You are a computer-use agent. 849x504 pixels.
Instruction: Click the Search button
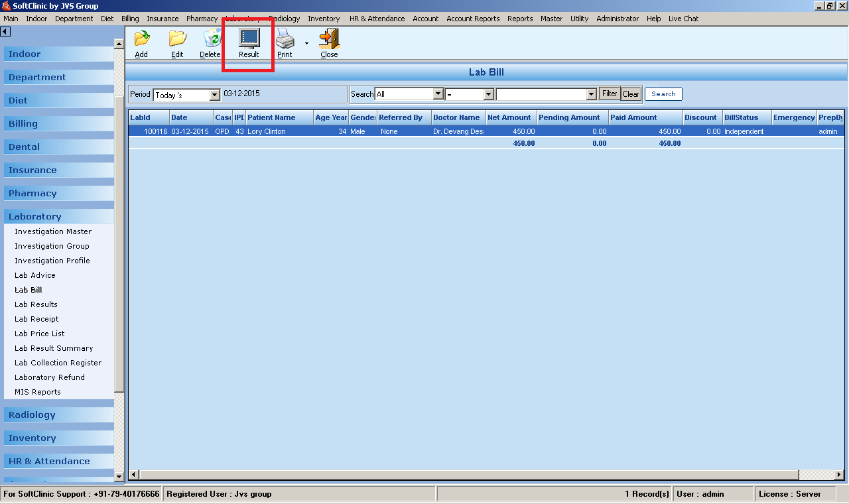tap(663, 94)
